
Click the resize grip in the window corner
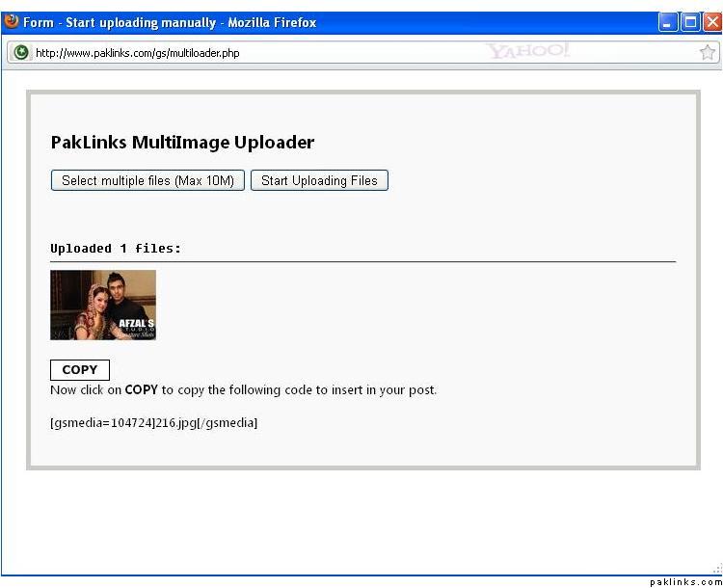click(x=716, y=569)
